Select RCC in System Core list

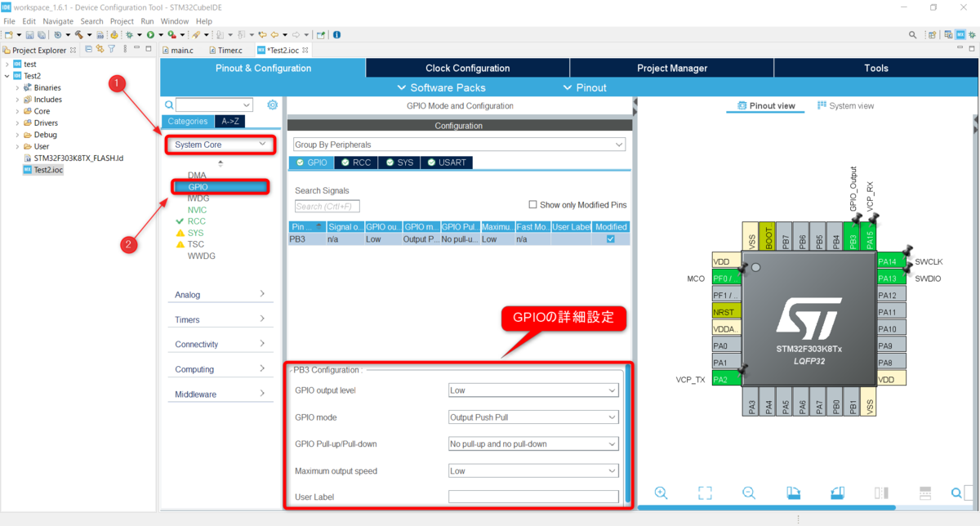tap(197, 221)
